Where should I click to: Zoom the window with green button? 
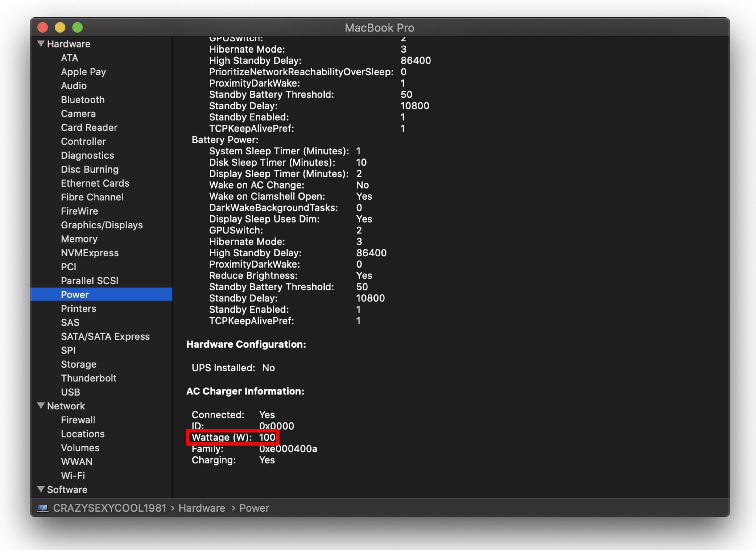[78, 28]
